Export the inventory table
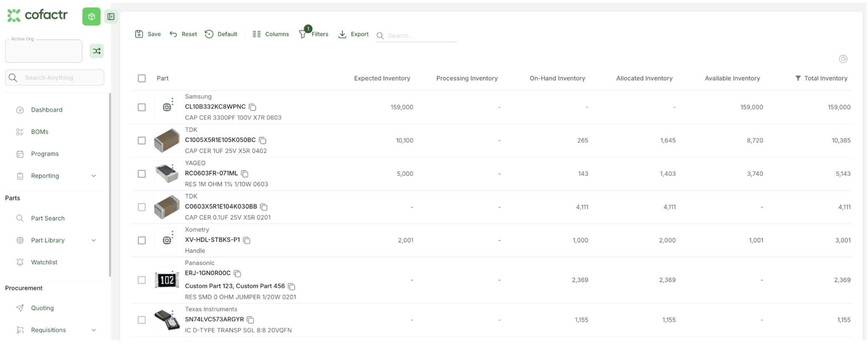 click(x=353, y=34)
